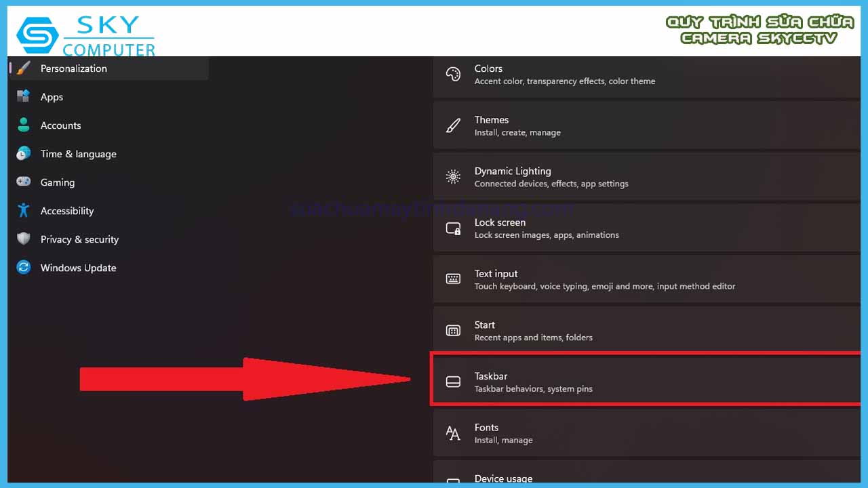
Task: Open the Colors settings row
Action: tap(647, 77)
